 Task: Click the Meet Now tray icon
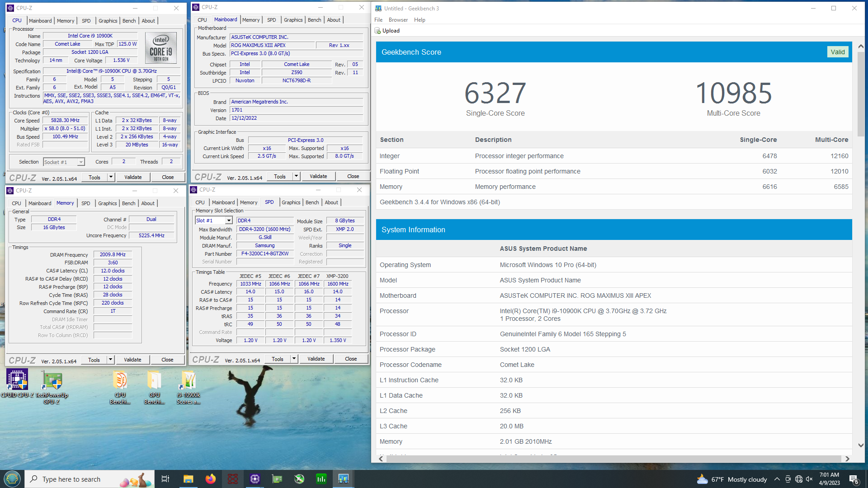point(788,479)
